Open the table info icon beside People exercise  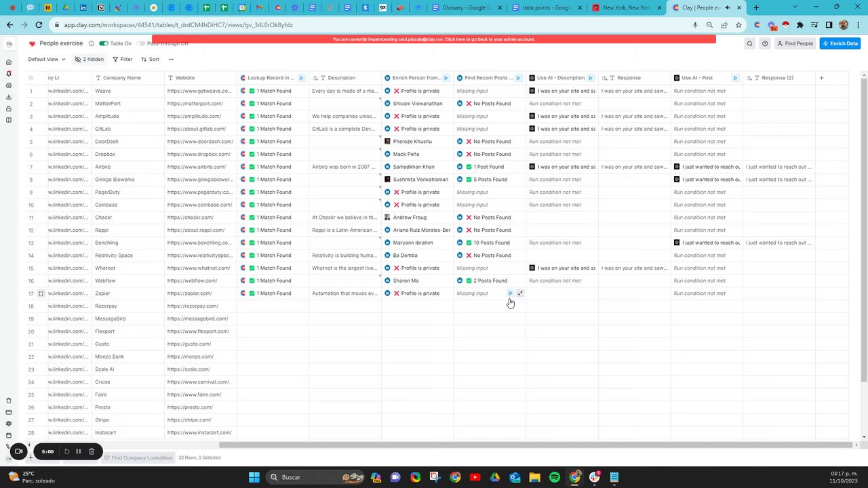tap(91, 43)
